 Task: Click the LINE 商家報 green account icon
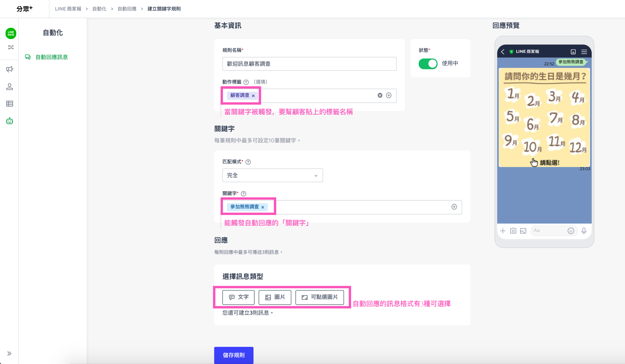point(11,33)
